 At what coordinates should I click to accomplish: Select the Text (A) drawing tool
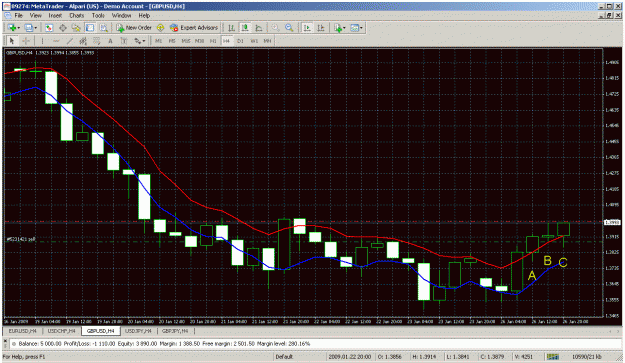[x=110, y=41]
